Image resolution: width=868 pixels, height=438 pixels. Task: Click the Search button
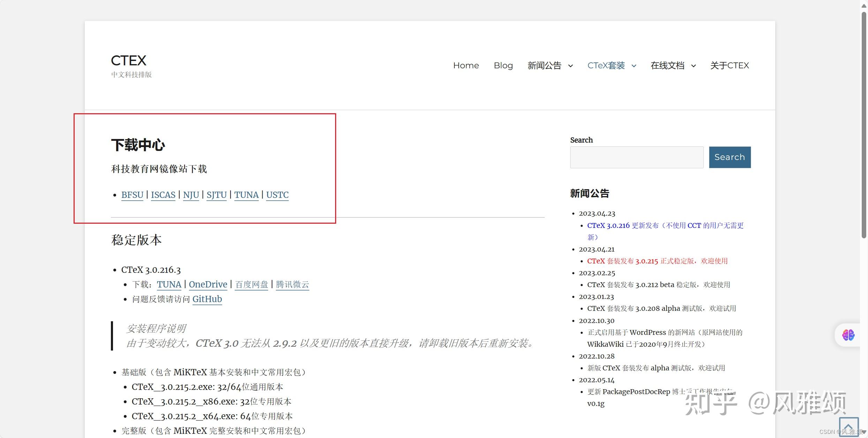pos(730,157)
